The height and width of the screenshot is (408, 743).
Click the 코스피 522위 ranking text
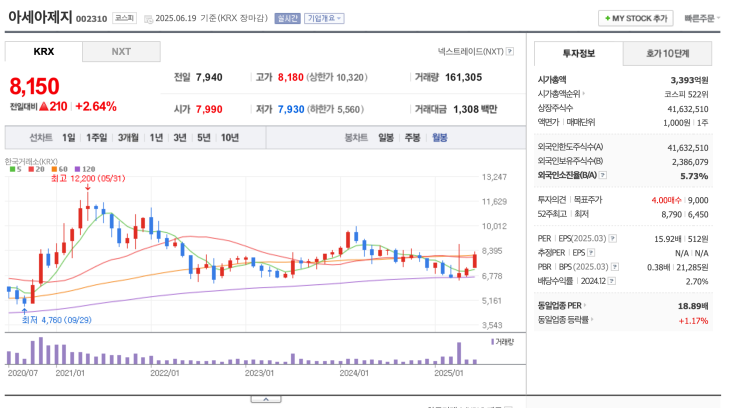point(686,94)
